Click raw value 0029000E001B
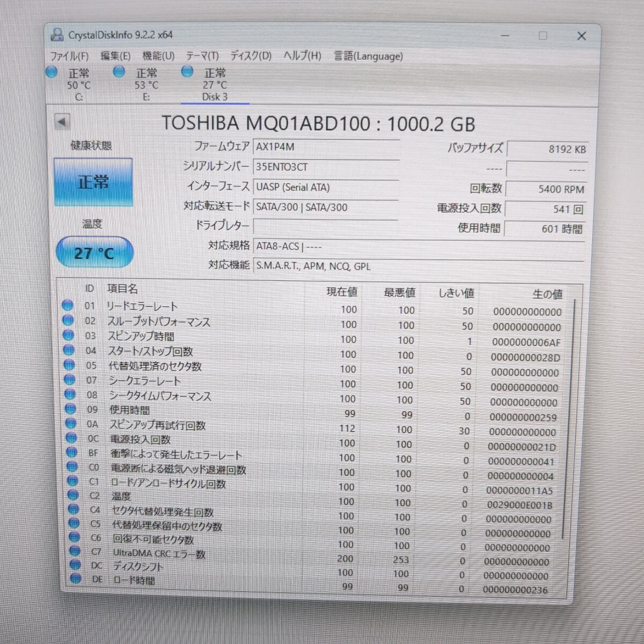 coord(519,505)
